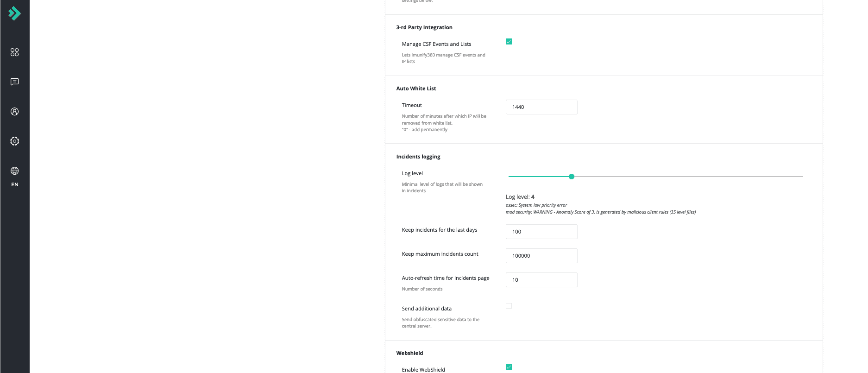This screenshot has width=868, height=373.
Task: Click the 'Enable WebShield' label text
Action: pos(423,370)
